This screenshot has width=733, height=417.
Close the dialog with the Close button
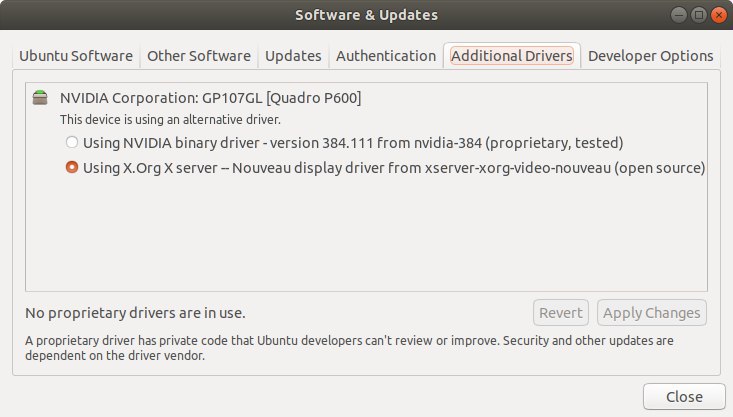tap(684, 396)
